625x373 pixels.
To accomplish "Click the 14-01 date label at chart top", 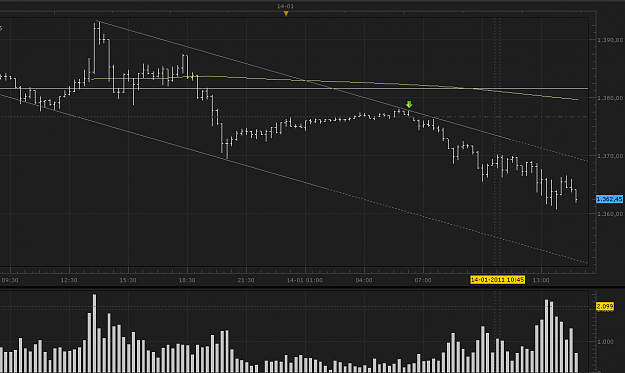I will [x=285, y=6].
